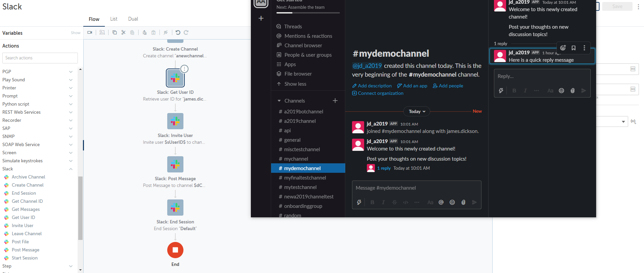Click emoji icon in the channel message composer
Image resolution: width=644 pixels, height=273 pixels.
pyautogui.click(x=452, y=202)
